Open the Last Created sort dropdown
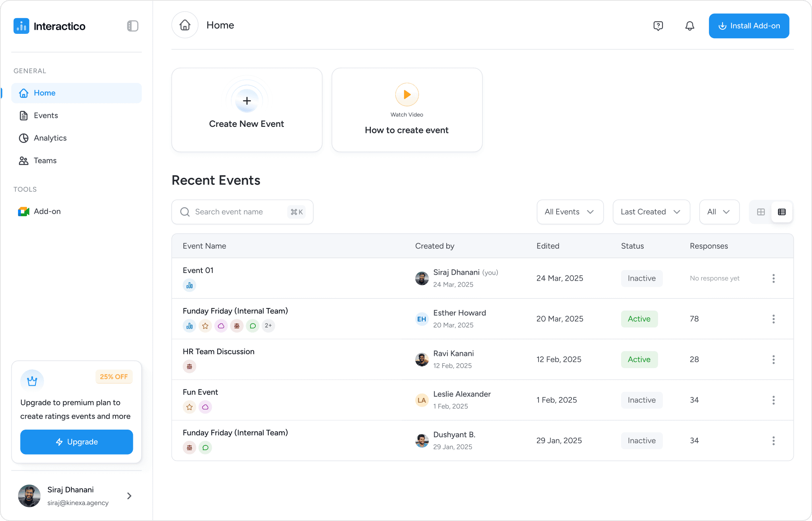 [x=651, y=212]
